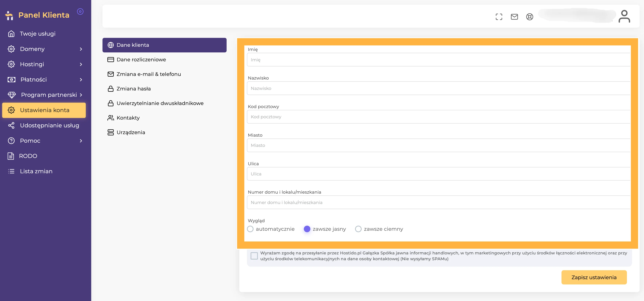Click the card icon beside Dane rozliczeniowe
The height and width of the screenshot is (301, 644).
coord(110,60)
